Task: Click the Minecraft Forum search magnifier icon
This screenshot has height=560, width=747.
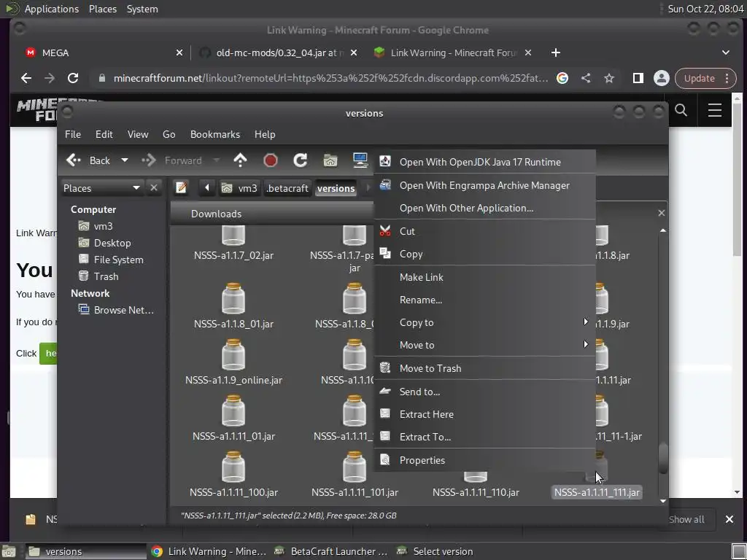Action: click(x=681, y=111)
